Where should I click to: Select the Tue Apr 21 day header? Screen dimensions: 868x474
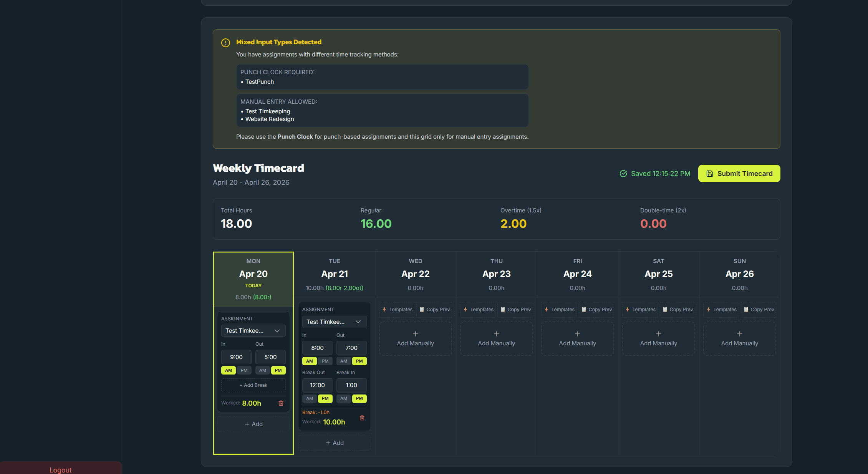point(335,275)
